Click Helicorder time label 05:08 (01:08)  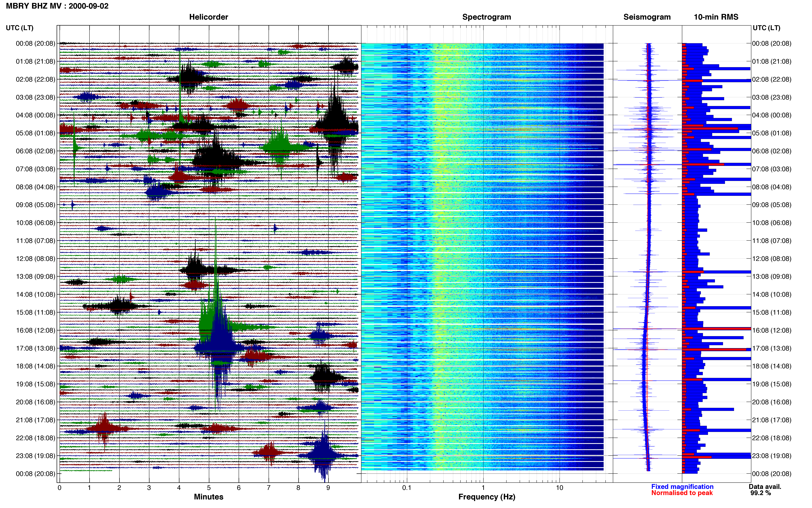coord(36,133)
